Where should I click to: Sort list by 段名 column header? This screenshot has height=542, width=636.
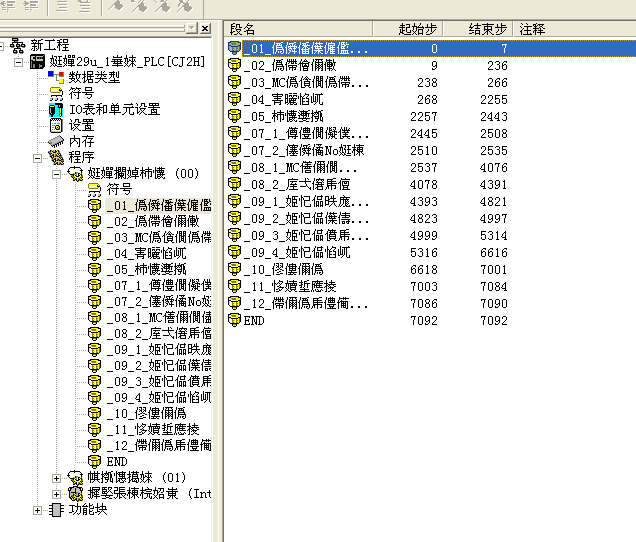[x=298, y=29]
